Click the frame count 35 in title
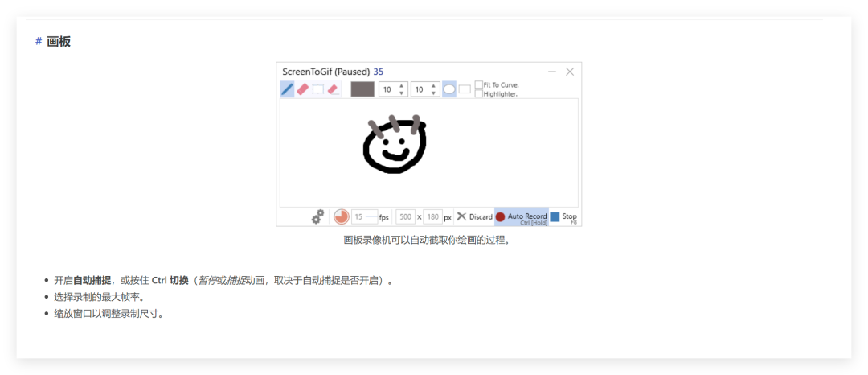Screen dimensions: 868x375 (x=379, y=72)
